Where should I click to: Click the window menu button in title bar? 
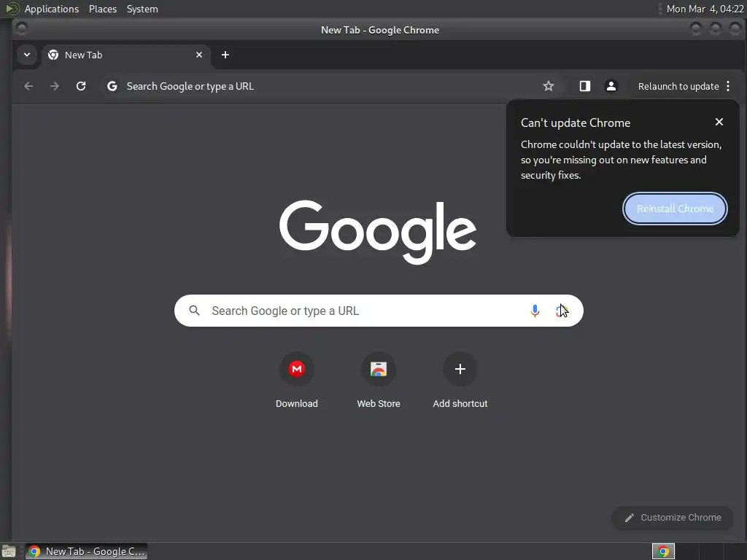[21, 29]
